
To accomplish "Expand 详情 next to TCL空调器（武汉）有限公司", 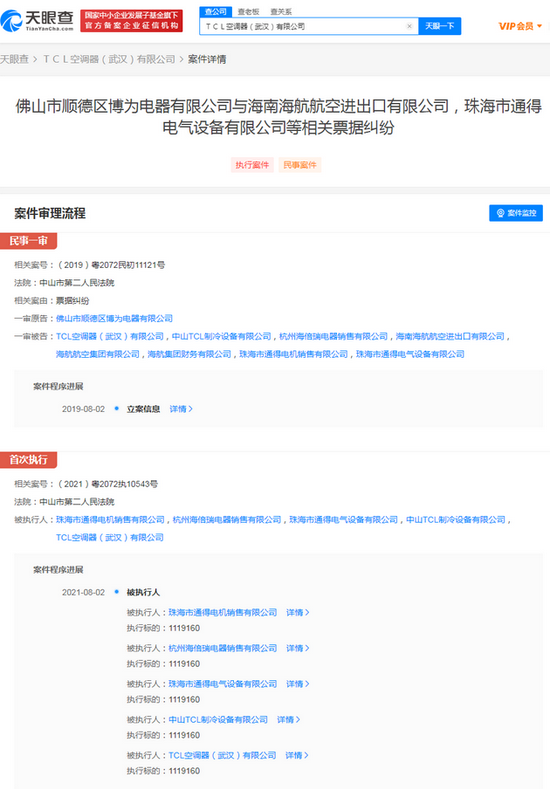I will 297,755.
